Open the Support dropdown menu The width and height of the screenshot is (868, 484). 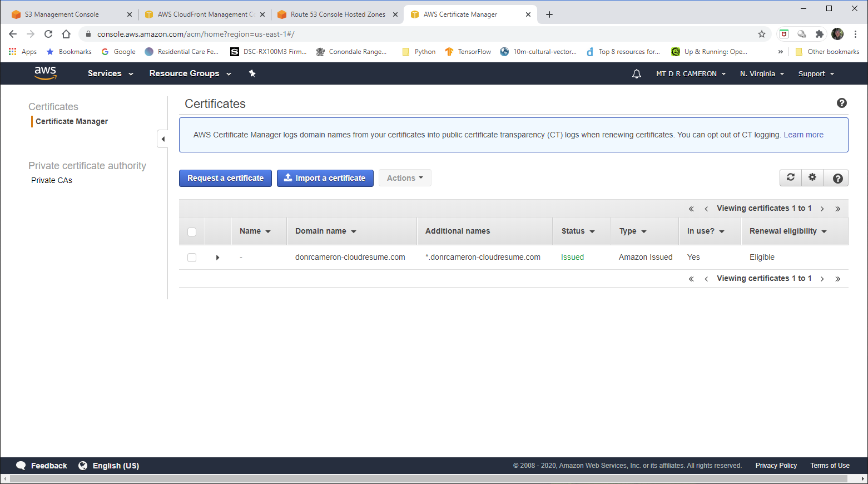(x=816, y=73)
